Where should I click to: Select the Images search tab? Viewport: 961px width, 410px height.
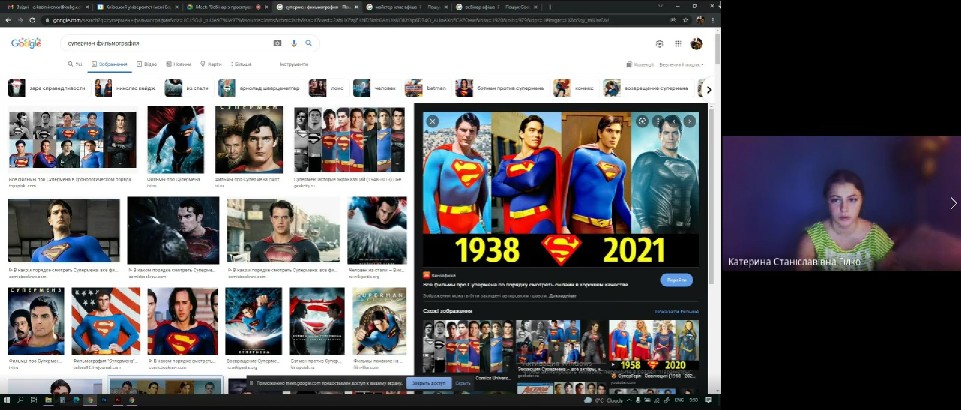pyautogui.click(x=110, y=64)
